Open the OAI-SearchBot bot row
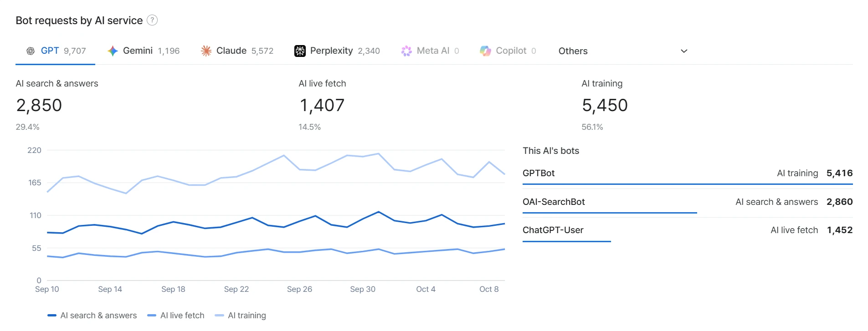This screenshot has width=868, height=331. coord(688,202)
